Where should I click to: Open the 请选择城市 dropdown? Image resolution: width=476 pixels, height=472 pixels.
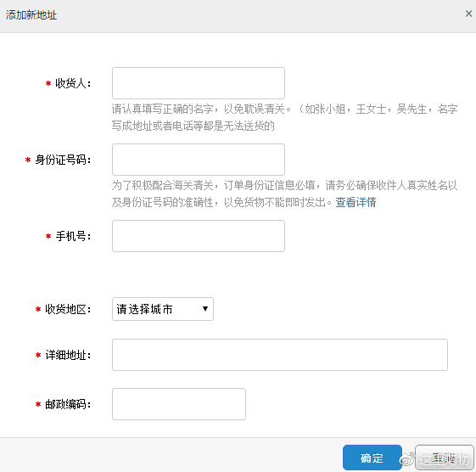(x=163, y=309)
